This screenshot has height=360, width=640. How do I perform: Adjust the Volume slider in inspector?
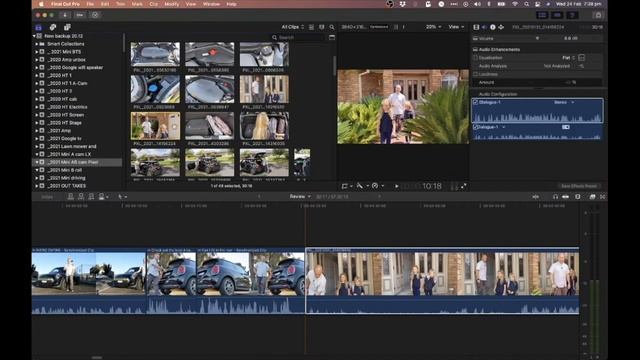[537, 38]
